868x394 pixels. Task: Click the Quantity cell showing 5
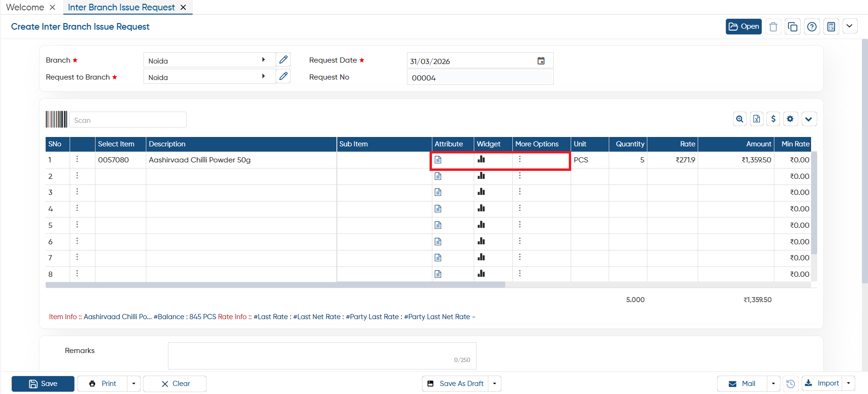click(628, 160)
